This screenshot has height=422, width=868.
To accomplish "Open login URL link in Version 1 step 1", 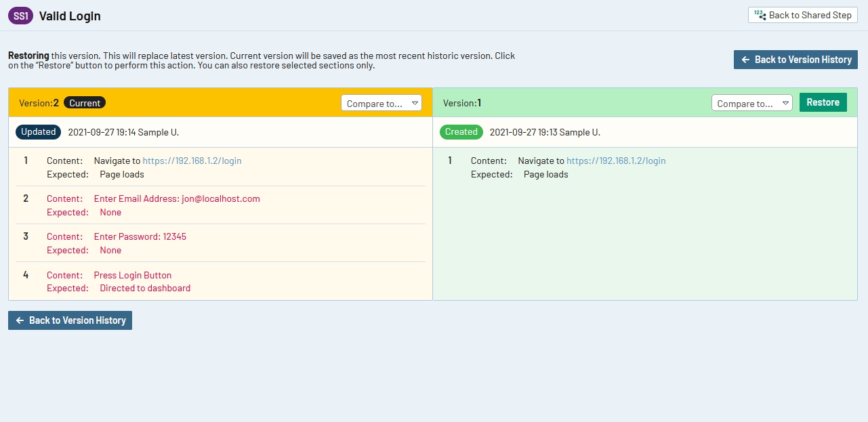I will [616, 161].
